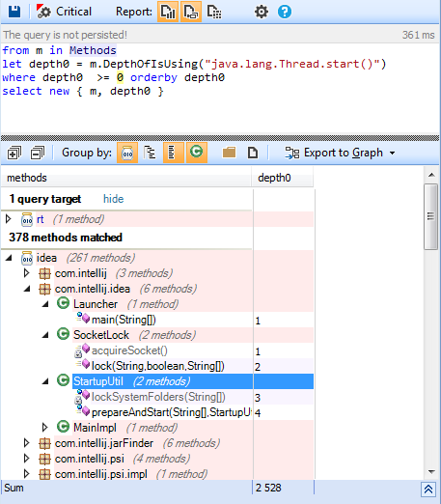Open query settings with the gear icon
The height and width of the screenshot is (504, 441).
click(262, 12)
